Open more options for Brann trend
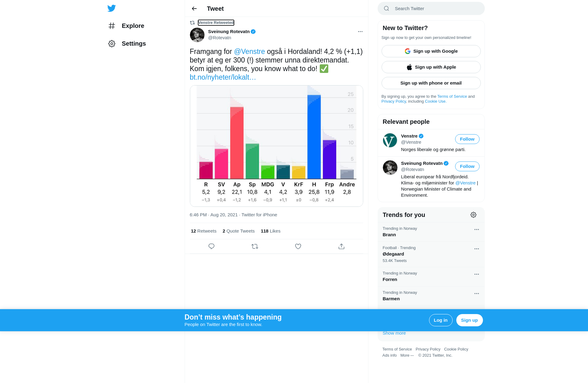This screenshot has width=588, height=383. (477, 229)
